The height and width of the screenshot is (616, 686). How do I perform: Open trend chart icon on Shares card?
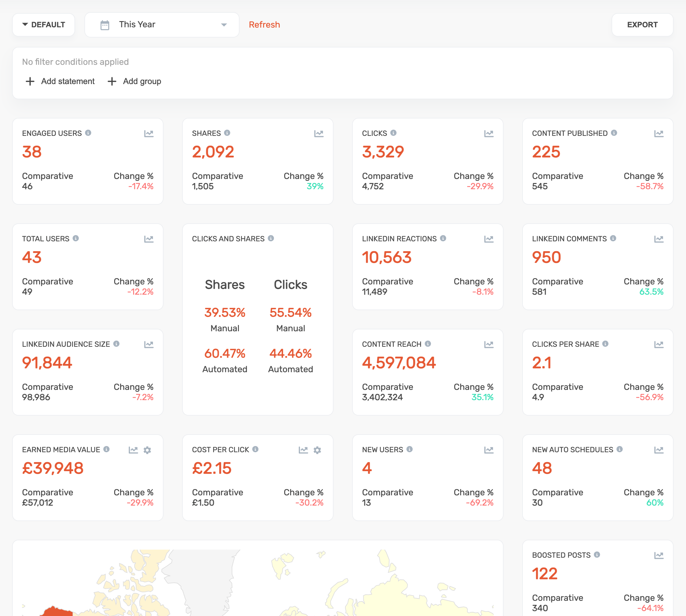coord(319,134)
